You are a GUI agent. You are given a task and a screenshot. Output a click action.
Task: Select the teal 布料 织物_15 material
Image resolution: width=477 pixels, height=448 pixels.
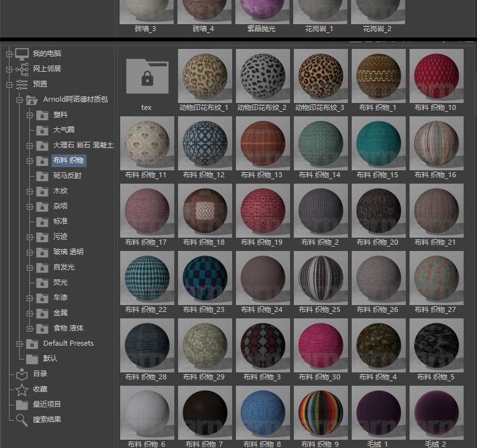point(378,144)
